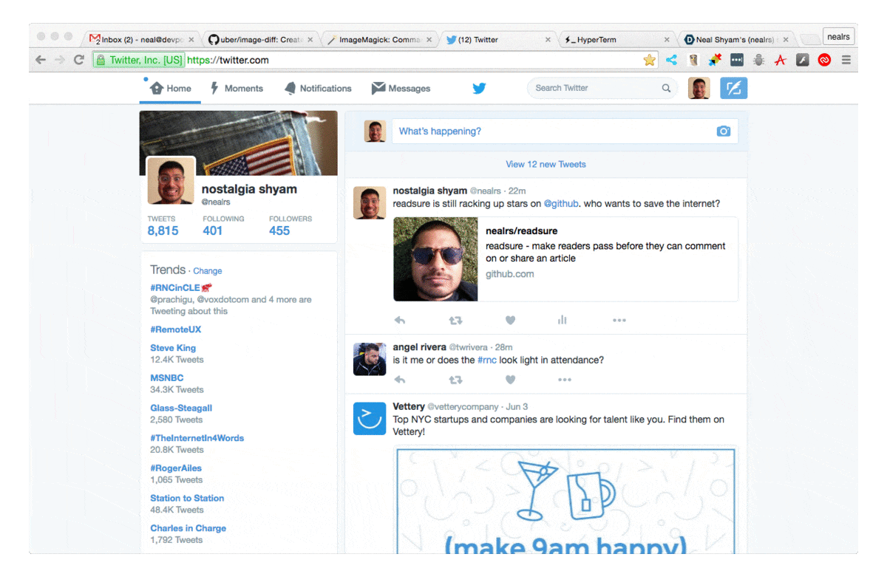Click the camera icon to add photo
The image size is (887, 588).
723,131
